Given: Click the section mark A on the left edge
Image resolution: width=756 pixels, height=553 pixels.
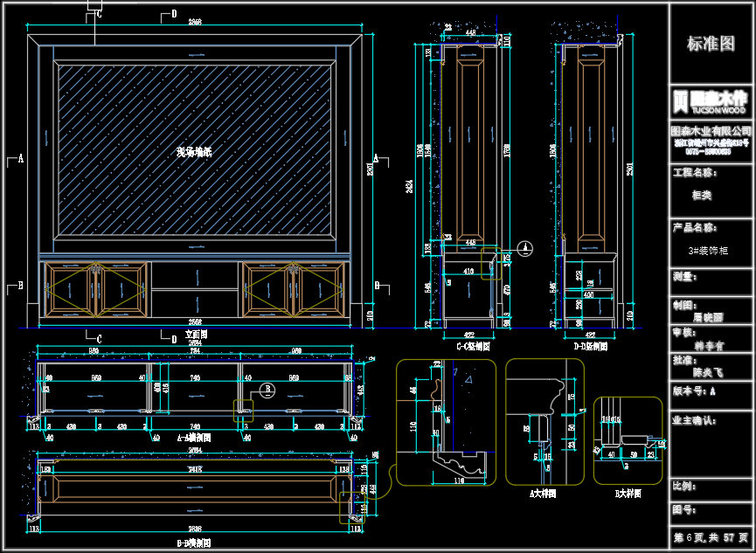Looking at the screenshot, I should click(x=18, y=160).
